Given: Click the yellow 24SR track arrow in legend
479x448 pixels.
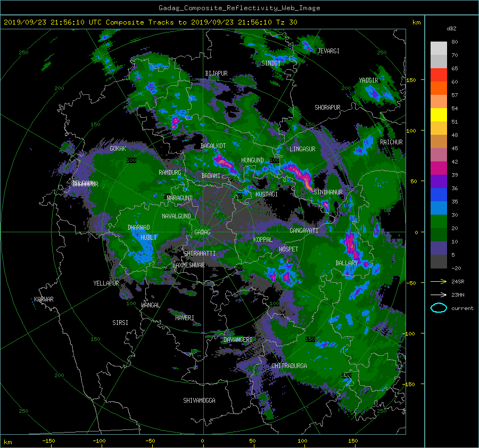Looking at the screenshot, I should 439,281.
